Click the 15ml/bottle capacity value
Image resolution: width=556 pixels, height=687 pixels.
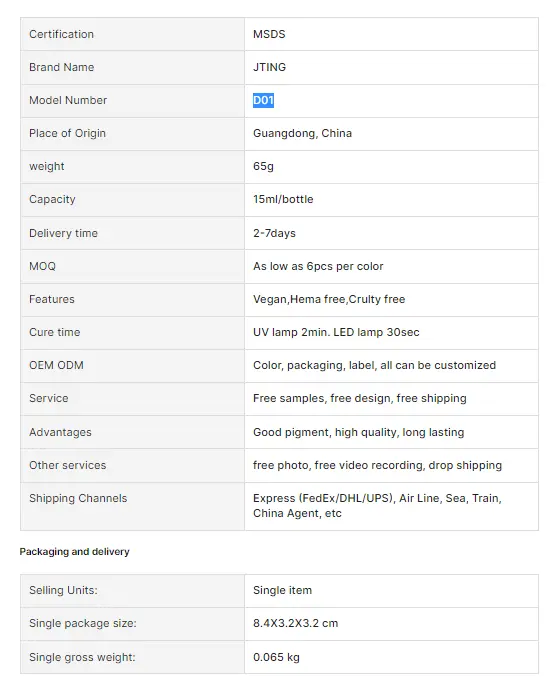click(283, 199)
